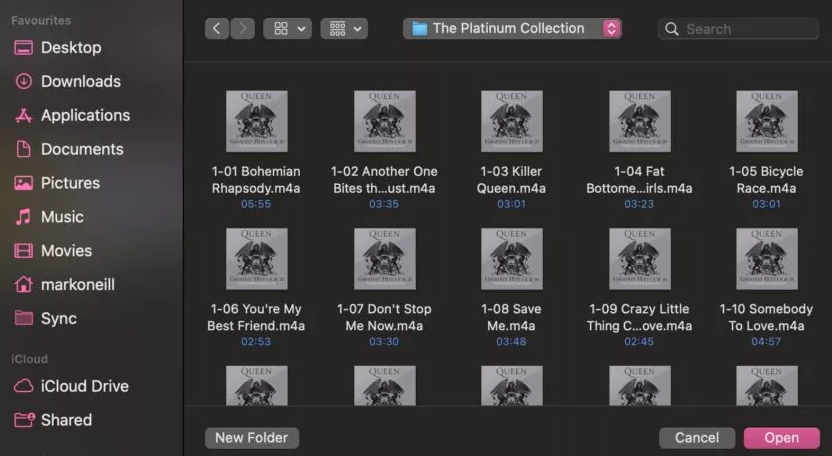Select 1-10 Somebody To Love thumbnail

tap(767, 259)
